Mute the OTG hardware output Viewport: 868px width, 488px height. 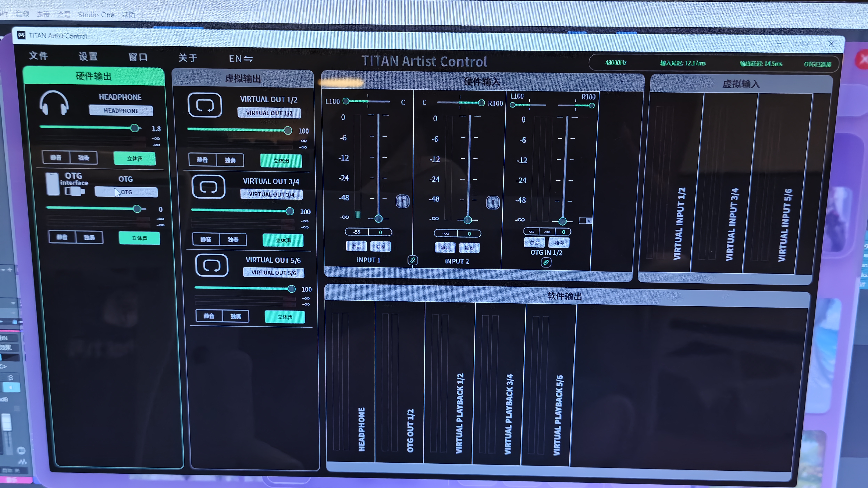[x=62, y=237]
